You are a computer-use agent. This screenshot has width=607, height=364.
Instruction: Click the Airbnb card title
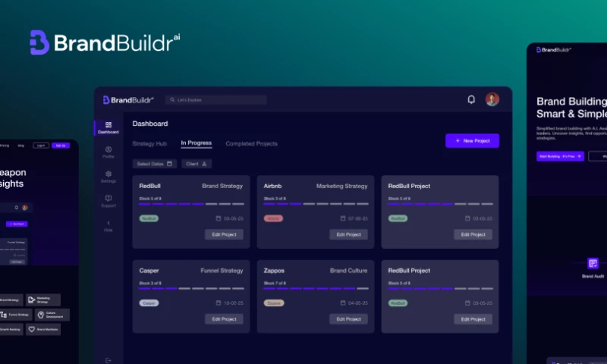[x=272, y=186]
